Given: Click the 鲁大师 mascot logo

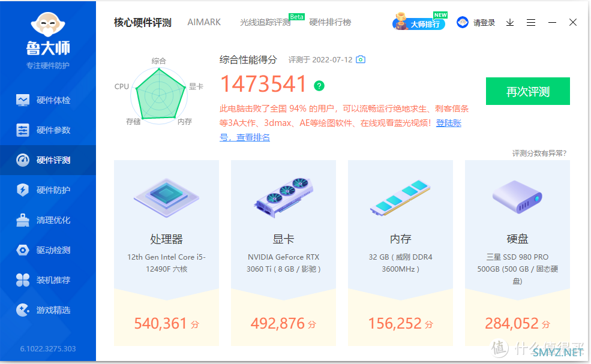Looking at the screenshot, I should pyautogui.click(x=48, y=25).
